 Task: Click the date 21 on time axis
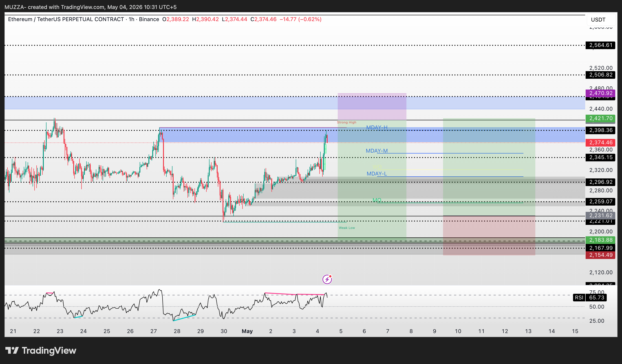[13, 331]
